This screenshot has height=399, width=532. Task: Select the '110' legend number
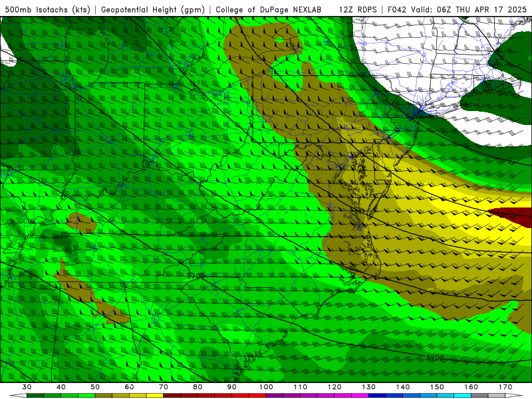pyautogui.click(x=301, y=387)
